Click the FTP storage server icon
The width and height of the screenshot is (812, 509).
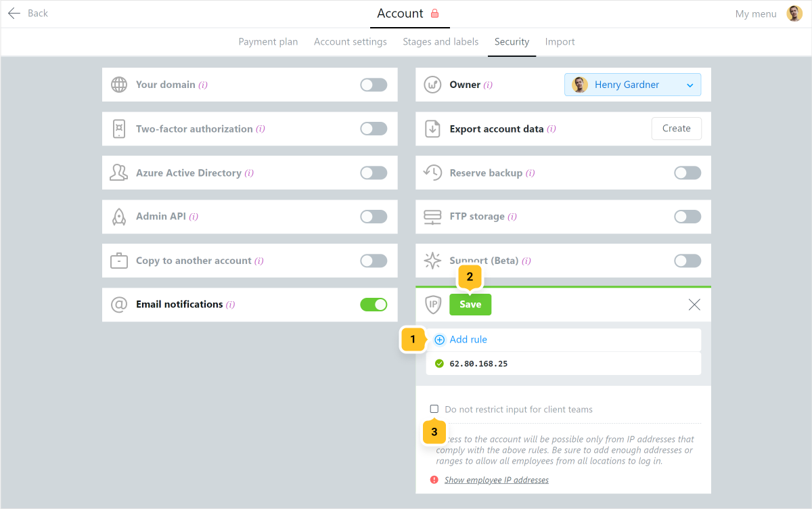[432, 217]
